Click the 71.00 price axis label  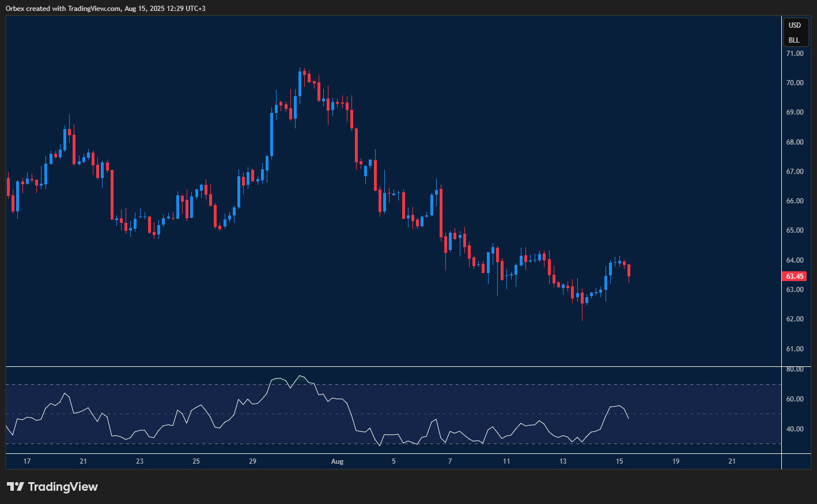click(795, 54)
